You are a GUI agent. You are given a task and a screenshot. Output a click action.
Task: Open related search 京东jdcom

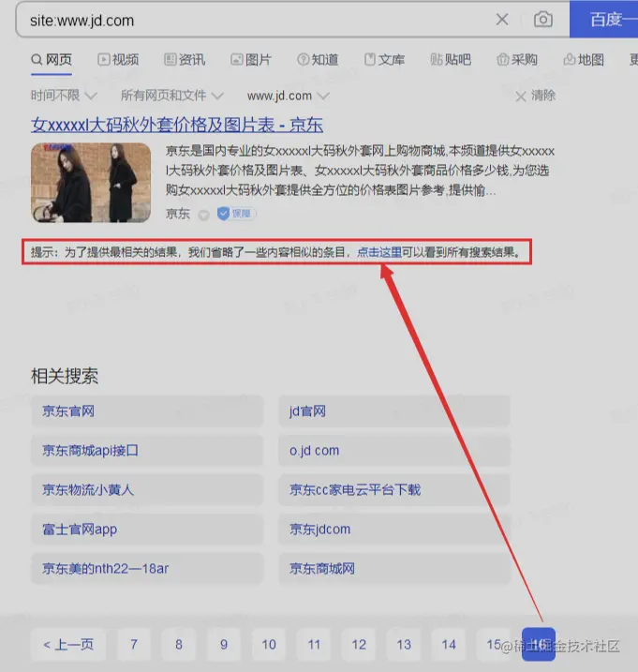pos(394,530)
